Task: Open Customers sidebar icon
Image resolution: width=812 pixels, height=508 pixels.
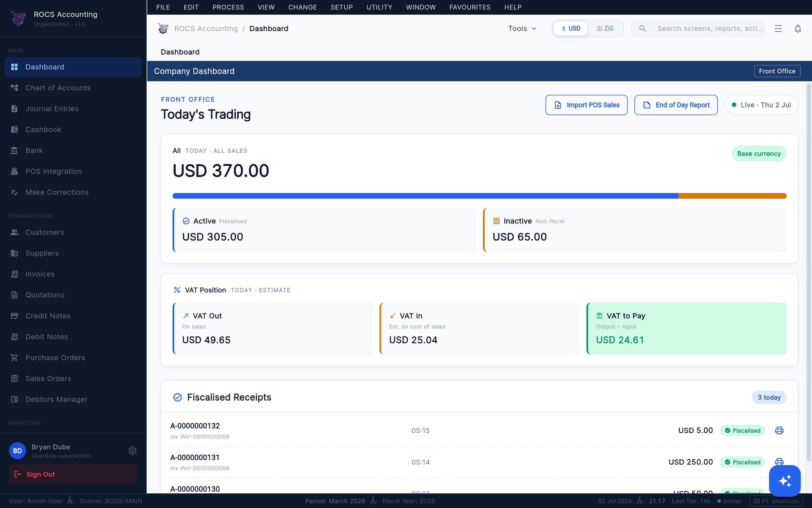Action: 14,232
